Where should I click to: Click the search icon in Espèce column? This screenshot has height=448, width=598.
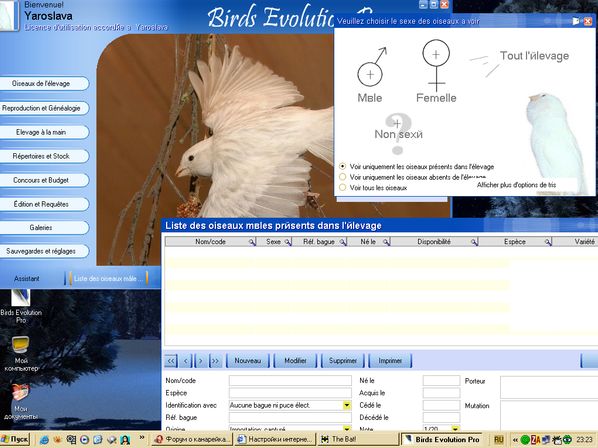click(548, 242)
